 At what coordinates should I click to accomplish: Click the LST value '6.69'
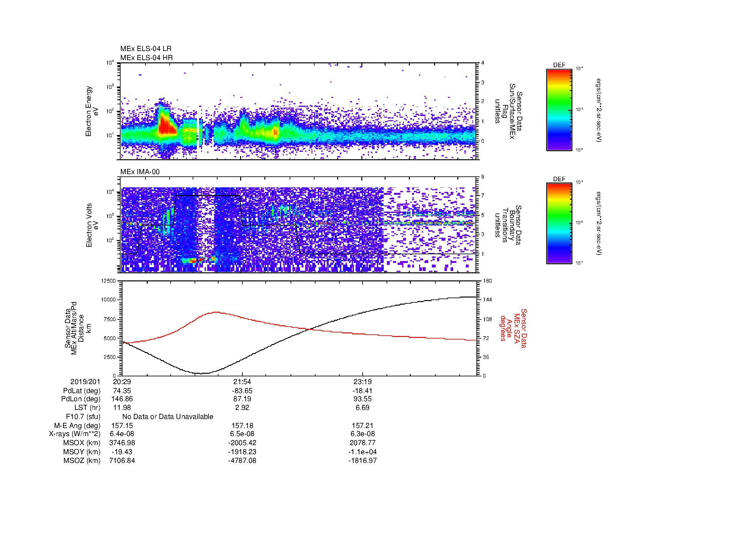[x=363, y=408]
